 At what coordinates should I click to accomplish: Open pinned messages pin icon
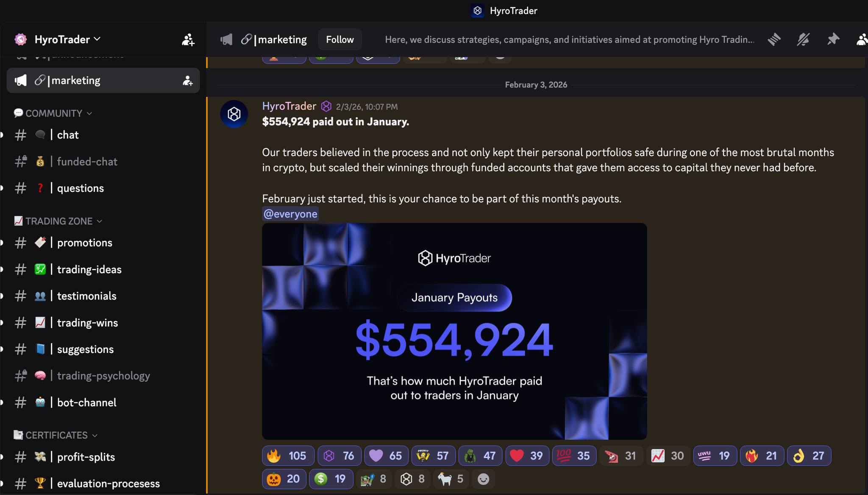tap(833, 39)
